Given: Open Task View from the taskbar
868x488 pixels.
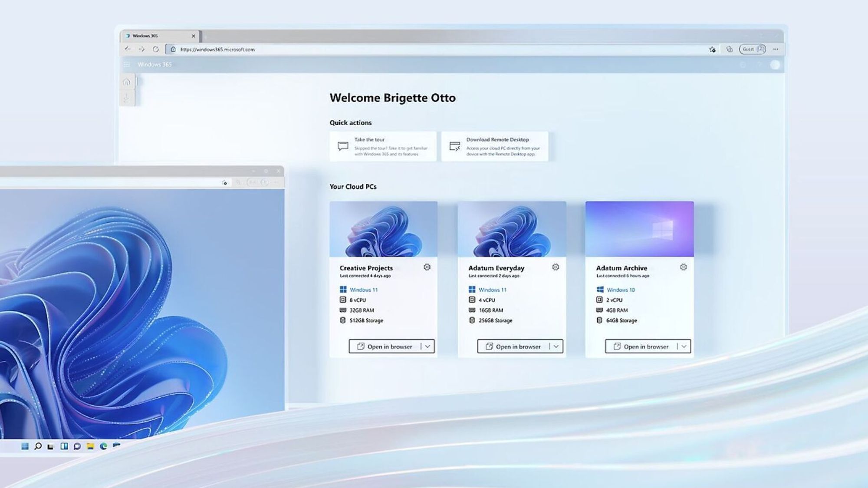Looking at the screenshot, I should [51, 446].
